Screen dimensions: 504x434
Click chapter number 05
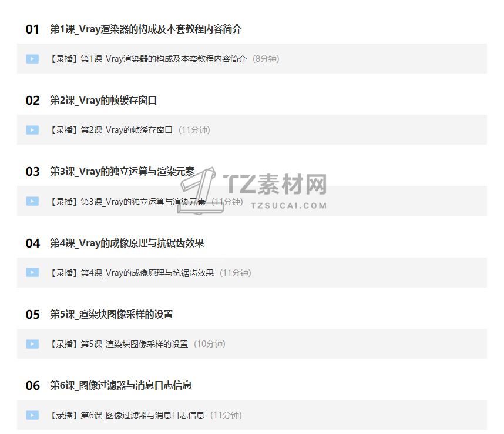coord(32,314)
